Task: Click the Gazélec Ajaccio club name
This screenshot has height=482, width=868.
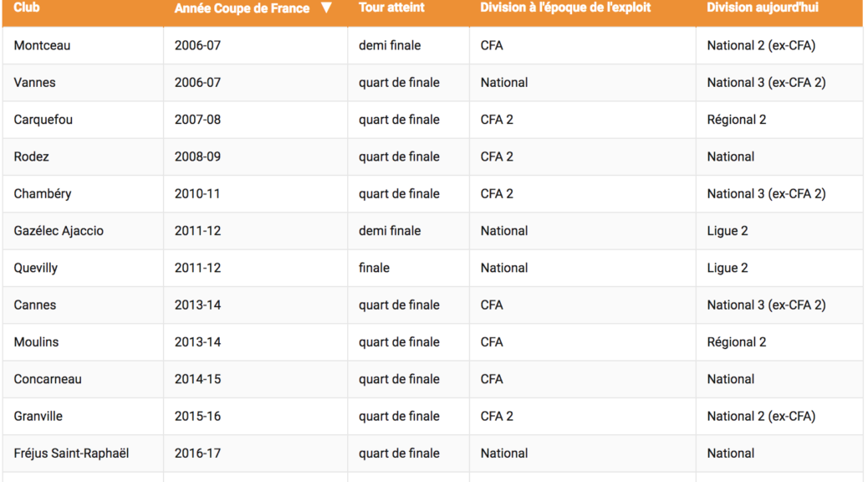Action: tap(59, 231)
